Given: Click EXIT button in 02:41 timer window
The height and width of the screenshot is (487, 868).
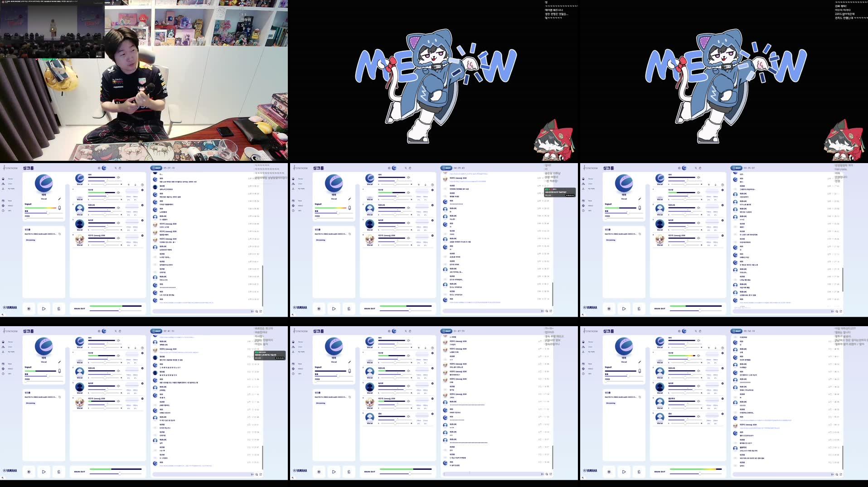Looking at the screenshot, I should coord(156,331).
